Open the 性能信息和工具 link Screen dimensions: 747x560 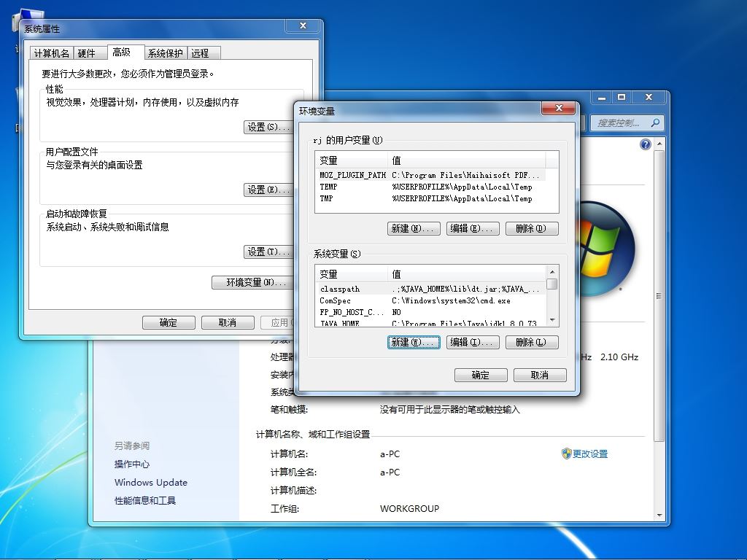click(145, 500)
